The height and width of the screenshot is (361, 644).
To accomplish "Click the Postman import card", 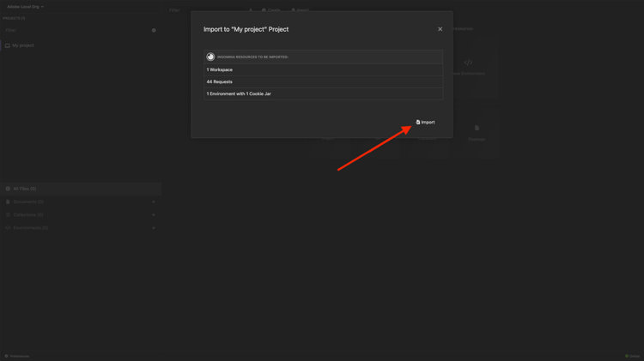I will click(477, 133).
